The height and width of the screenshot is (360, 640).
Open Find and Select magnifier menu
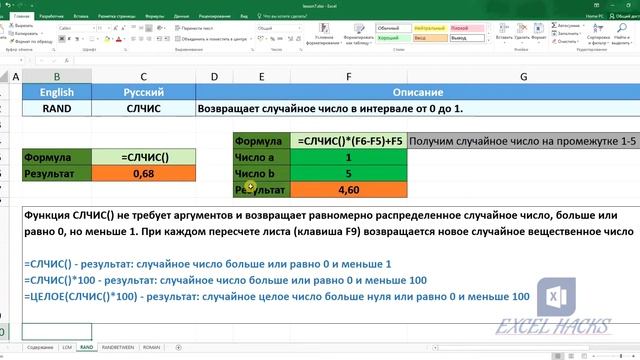622,34
